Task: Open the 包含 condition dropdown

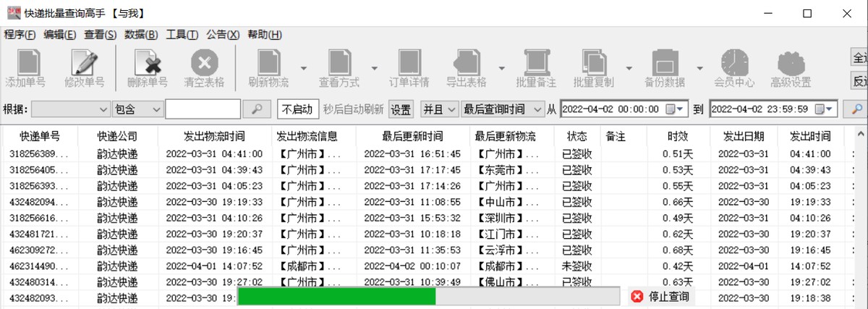Action: (138, 109)
